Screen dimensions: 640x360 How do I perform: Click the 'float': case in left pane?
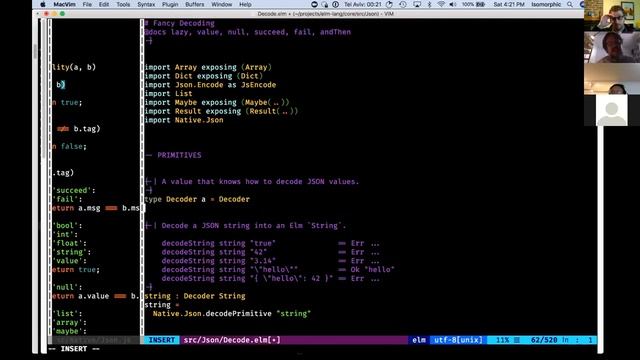tap(69, 243)
